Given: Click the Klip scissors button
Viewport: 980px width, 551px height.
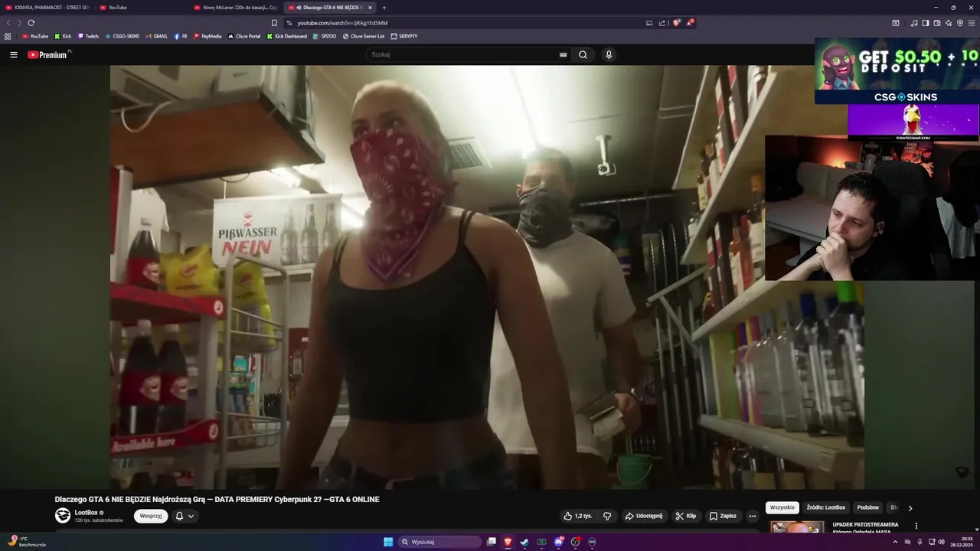Looking at the screenshot, I should [x=685, y=516].
